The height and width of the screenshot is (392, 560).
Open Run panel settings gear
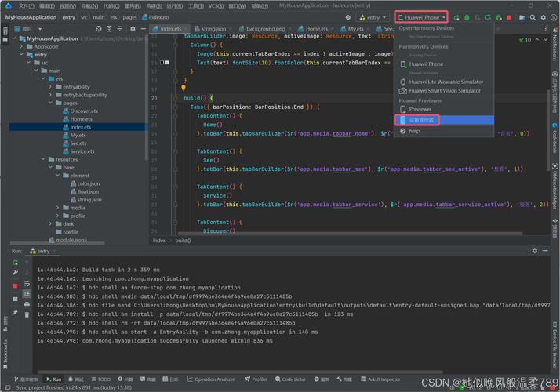535,251
